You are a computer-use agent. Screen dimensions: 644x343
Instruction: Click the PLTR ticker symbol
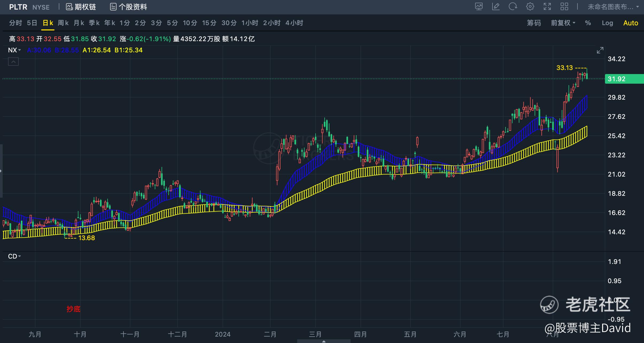(18, 7)
